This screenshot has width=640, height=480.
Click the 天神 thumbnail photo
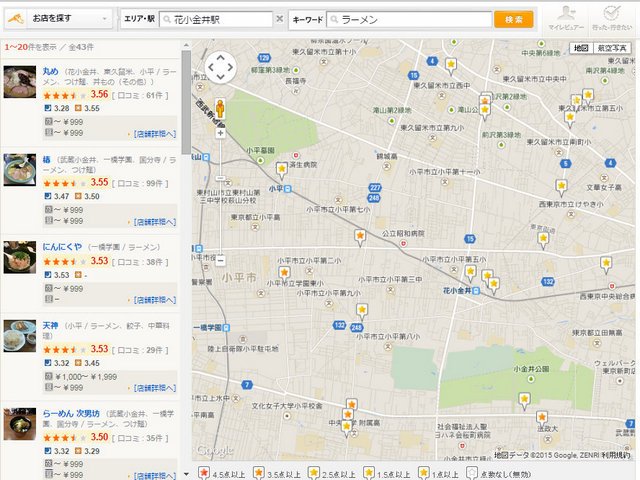pyautogui.click(x=20, y=336)
